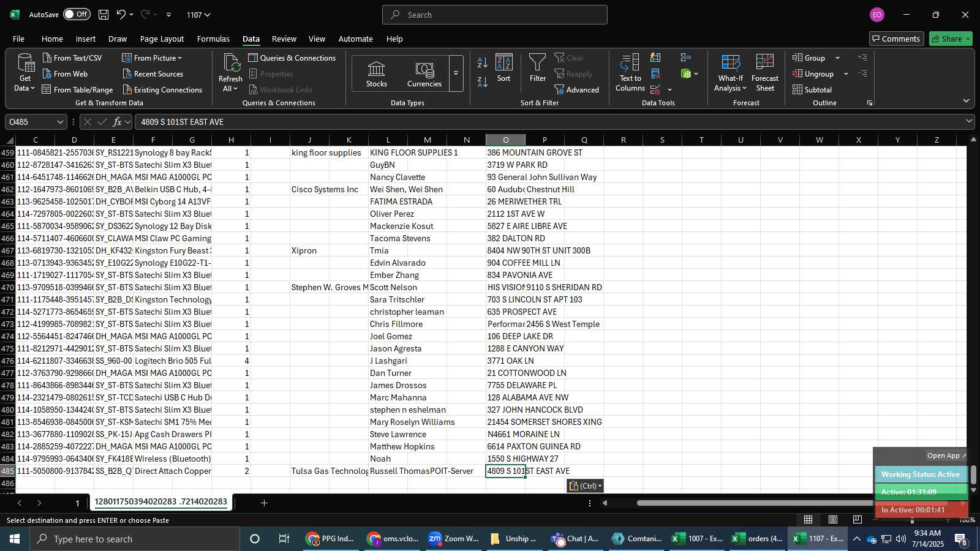Click the Undo arrow icon
Screen dimensions: 980x551
pyautogui.click(x=121, y=14)
